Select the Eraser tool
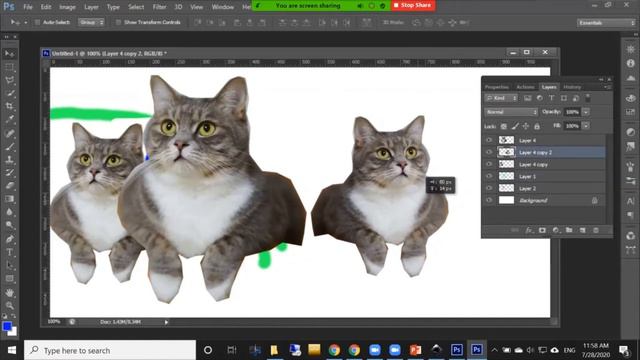 pyautogui.click(x=9, y=186)
